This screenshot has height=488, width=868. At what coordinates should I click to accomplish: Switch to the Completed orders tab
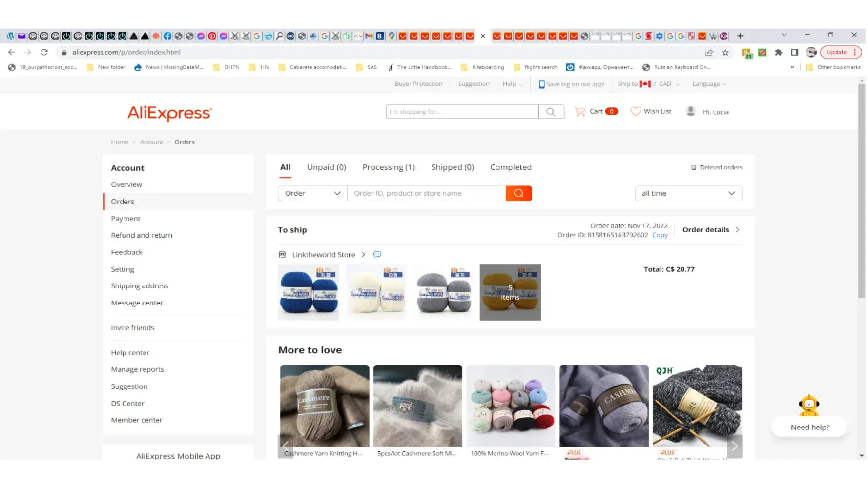tap(510, 167)
